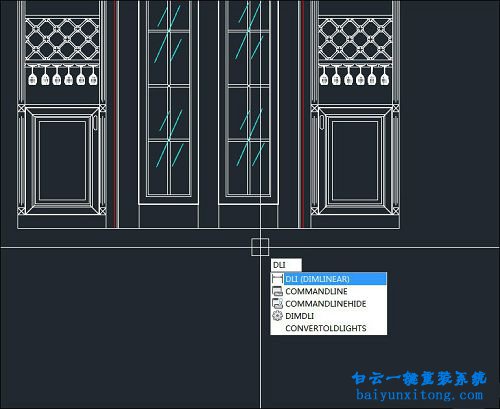Select the right lower cabinet door panel

click(355, 161)
